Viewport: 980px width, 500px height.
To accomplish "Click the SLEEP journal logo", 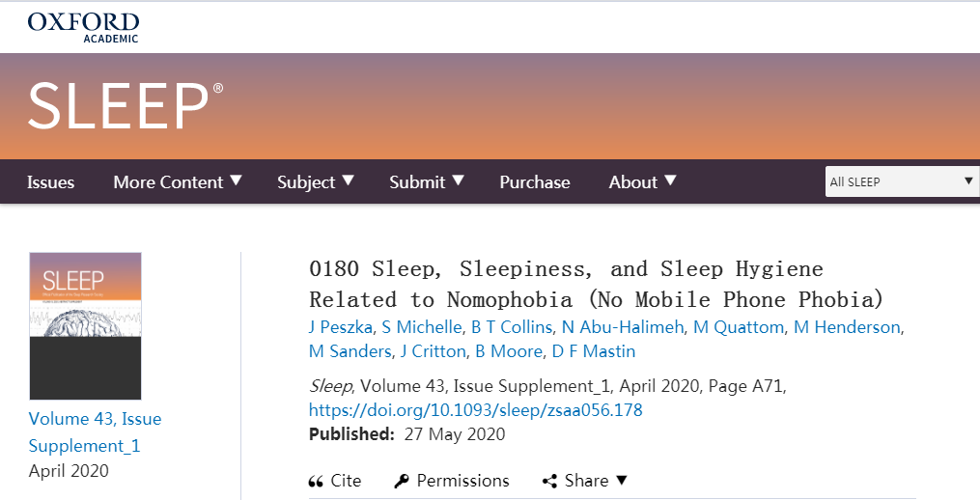I will click(x=126, y=105).
